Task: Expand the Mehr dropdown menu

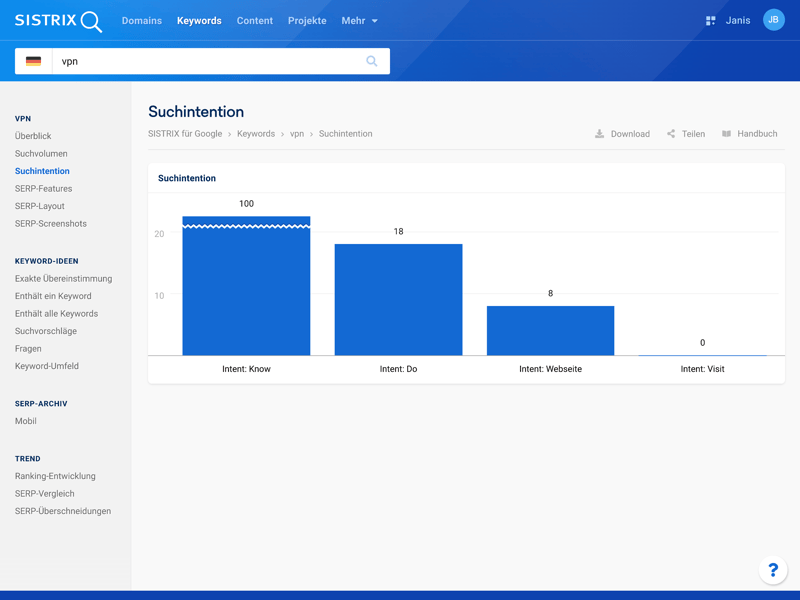Action: 359,21
